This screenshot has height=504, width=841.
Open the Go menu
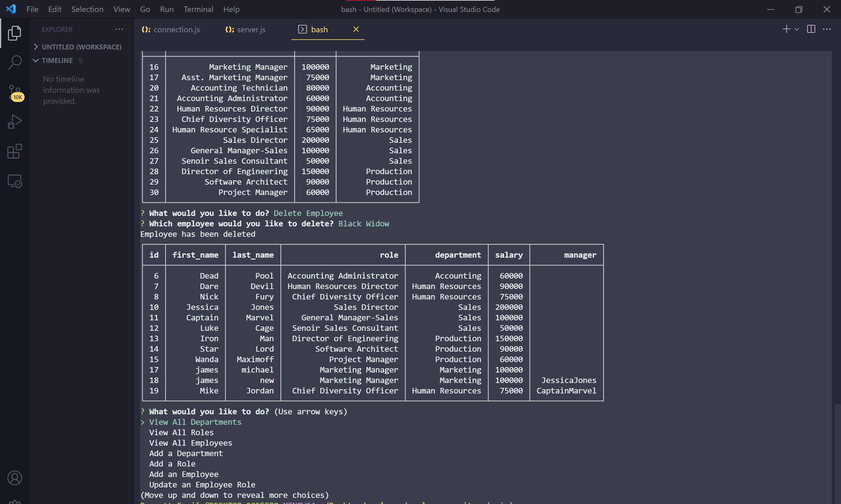(145, 9)
